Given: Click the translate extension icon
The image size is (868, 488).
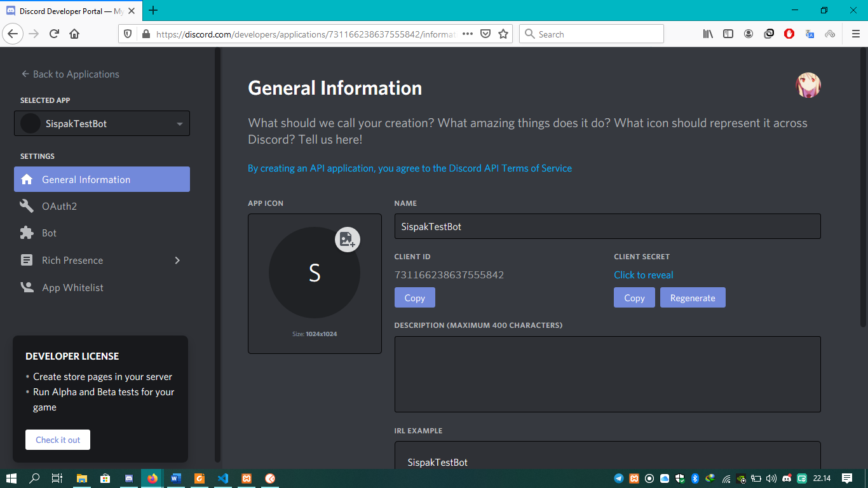Looking at the screenshot, I should pyautogui.click(x=810, y=34).
